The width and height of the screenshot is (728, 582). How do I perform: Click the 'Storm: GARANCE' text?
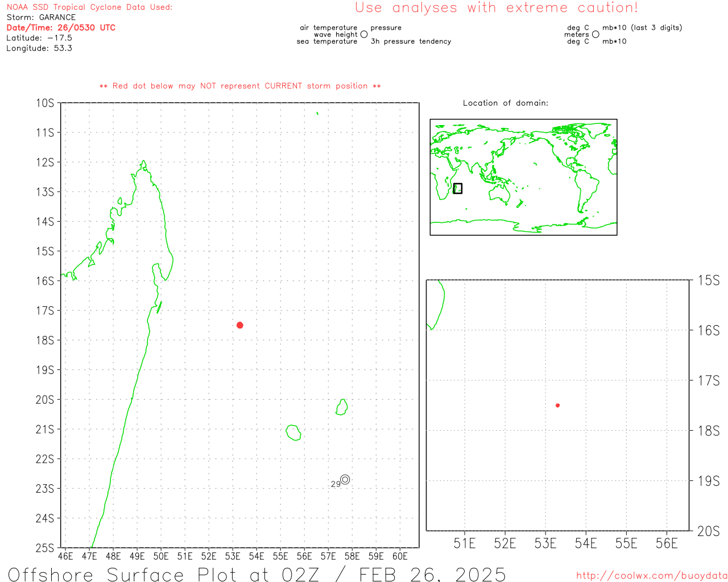[x=41, y=17]
